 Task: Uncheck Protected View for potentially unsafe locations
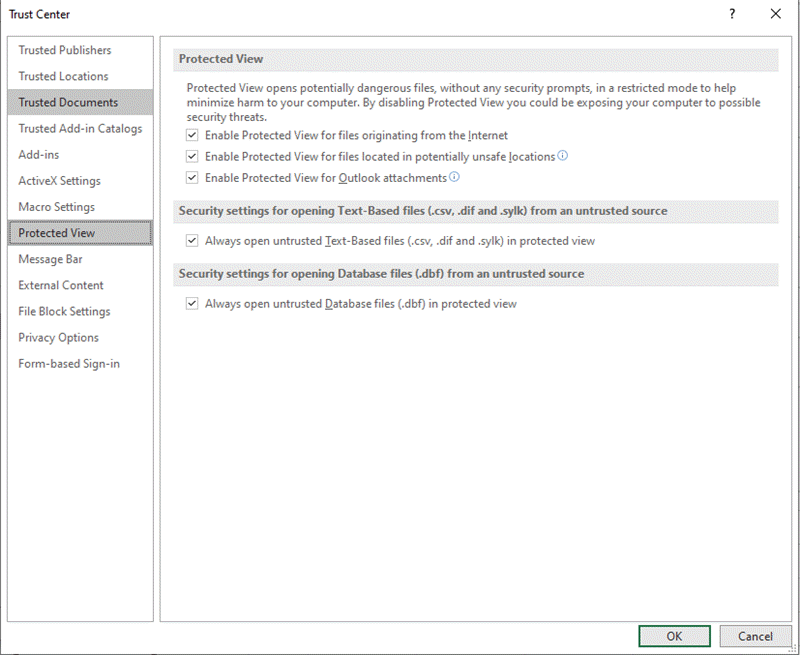(x=192, y=156)
